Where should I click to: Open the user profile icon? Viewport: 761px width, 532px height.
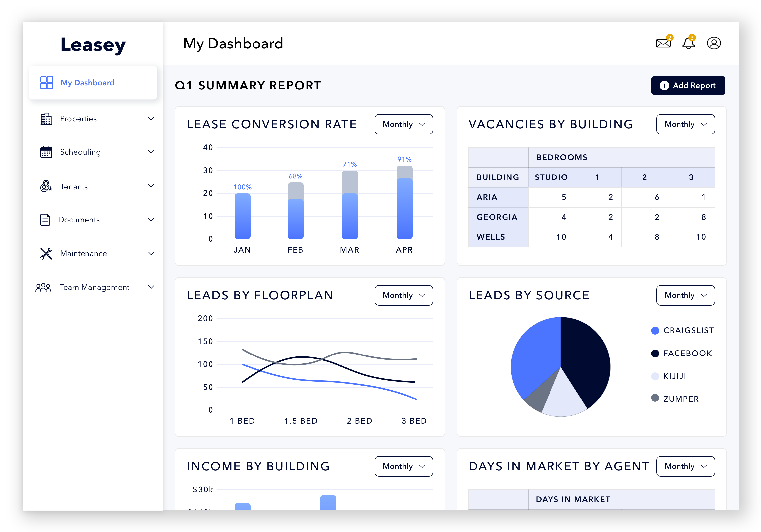coord(714,43)
